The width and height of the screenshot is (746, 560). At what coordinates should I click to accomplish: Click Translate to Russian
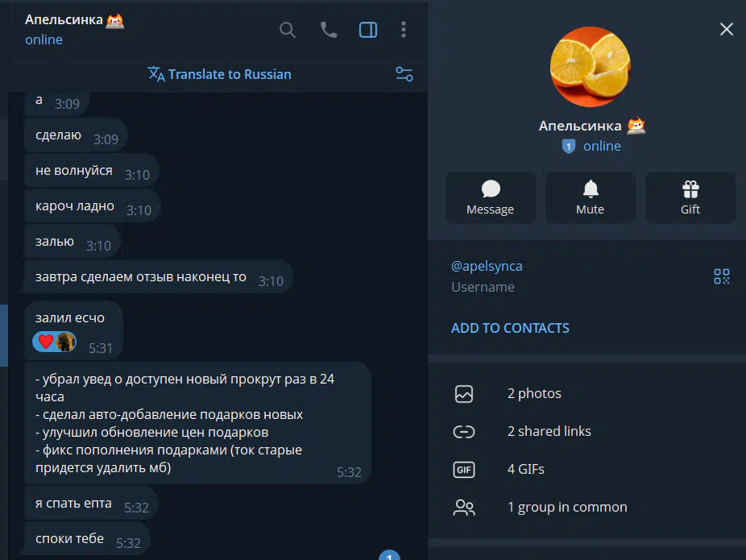click(219, 74)
